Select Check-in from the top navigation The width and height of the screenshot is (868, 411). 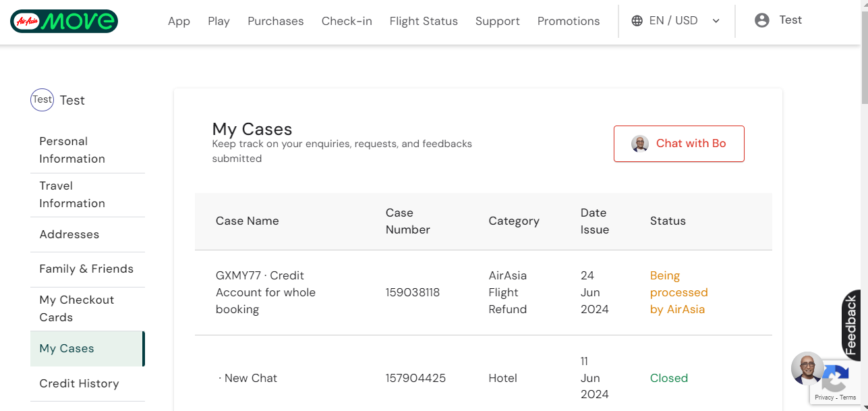pos(347,21)
